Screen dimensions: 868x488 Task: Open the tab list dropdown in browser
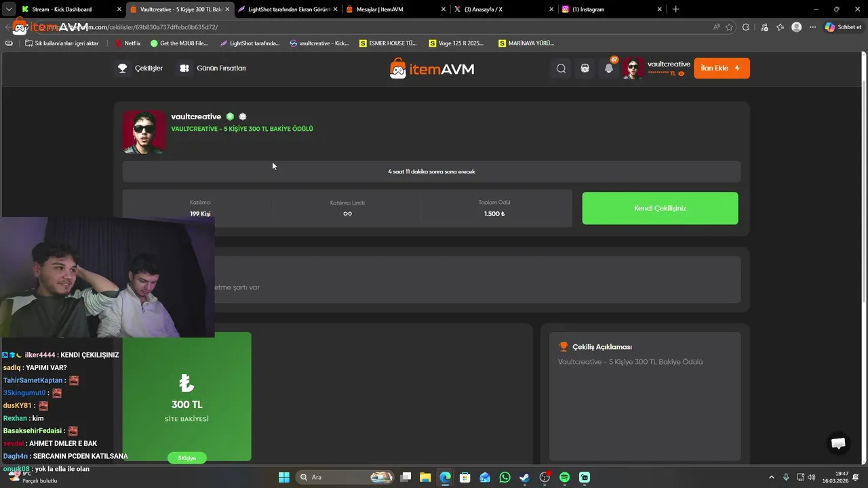pyautogui.click(x=9, y=9)
